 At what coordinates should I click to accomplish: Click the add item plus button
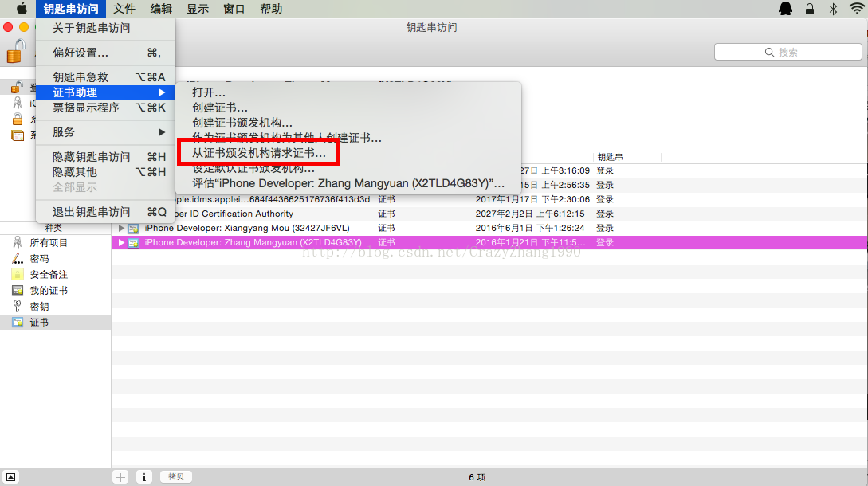pyautogui.click(x=120, y=476)
